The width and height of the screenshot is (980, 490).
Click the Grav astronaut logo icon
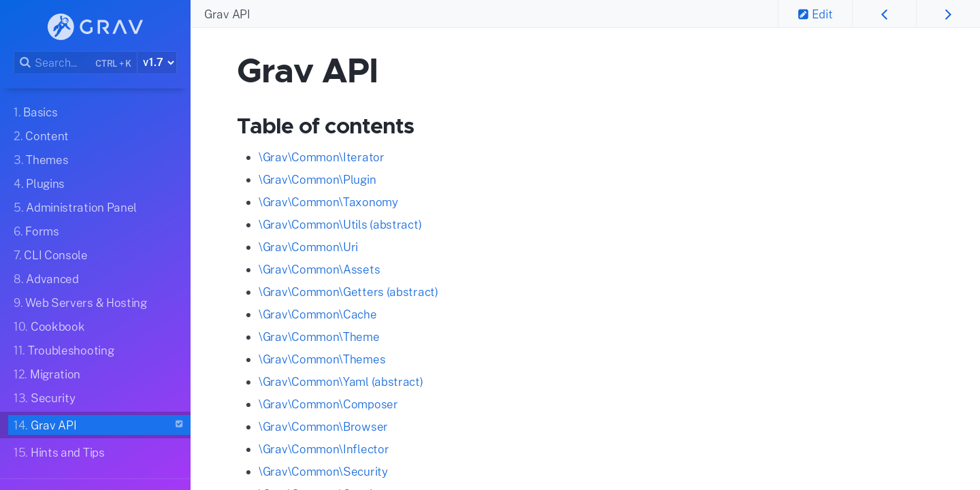pyautogui.click(x=61, y=27)
